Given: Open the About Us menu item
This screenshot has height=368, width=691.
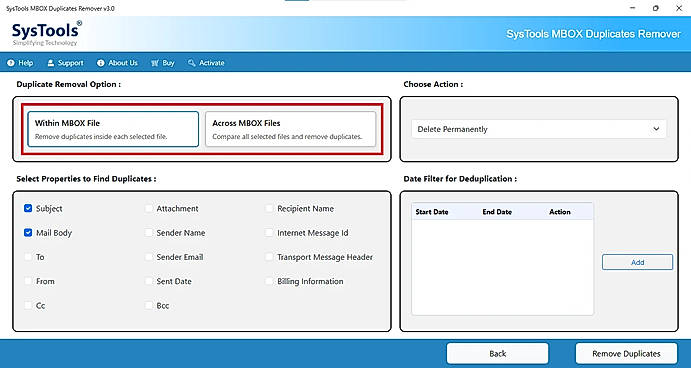Looking at the screenshot, I should pyautogui.click(x=117, y=63).
